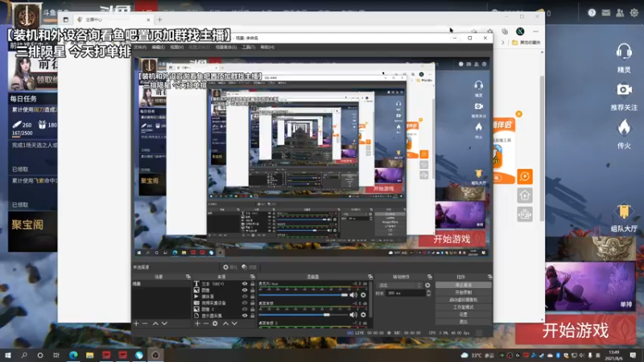Click 启动虚拟摄像机 virtual camera button
Viewport: 644px width, 362px height.
pyautogui.click(x=464, y=299)
